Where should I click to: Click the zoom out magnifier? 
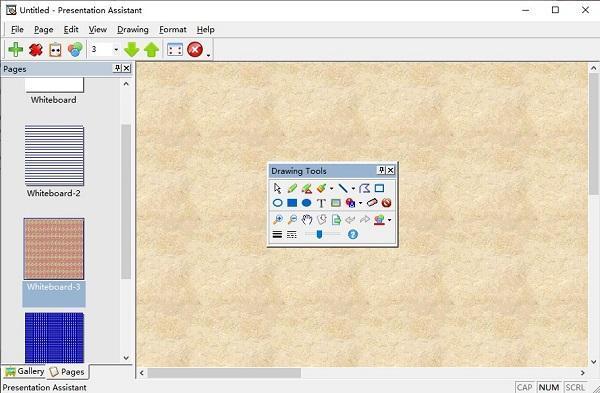(292, 220)
